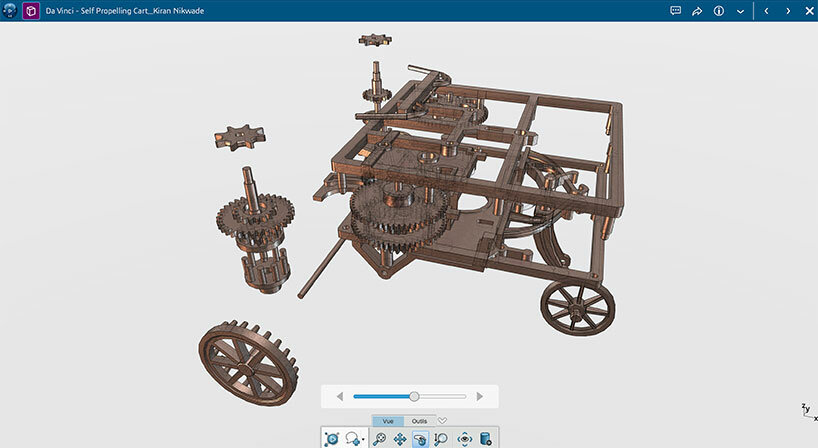This screenshot has height=448, width=818.
Task: Select the pan tool with four arrows
Action: click(400, 438)
